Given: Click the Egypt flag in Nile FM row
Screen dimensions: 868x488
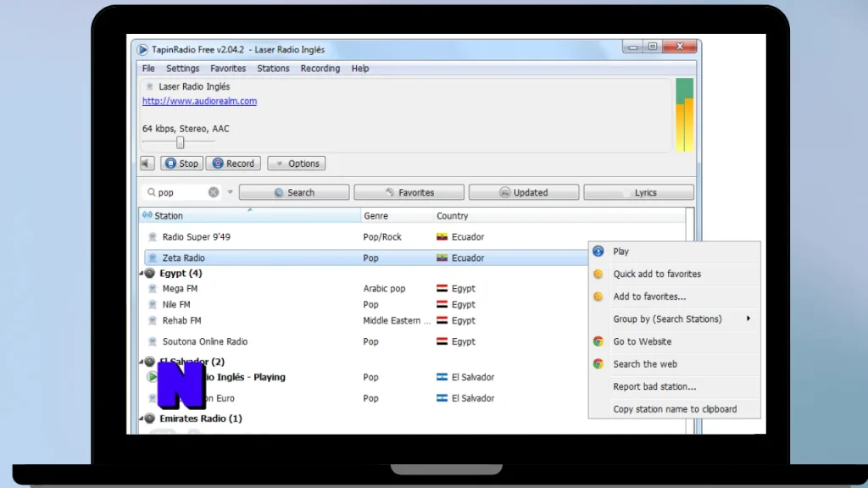Looking at the screenshot, I should (442, 304).
